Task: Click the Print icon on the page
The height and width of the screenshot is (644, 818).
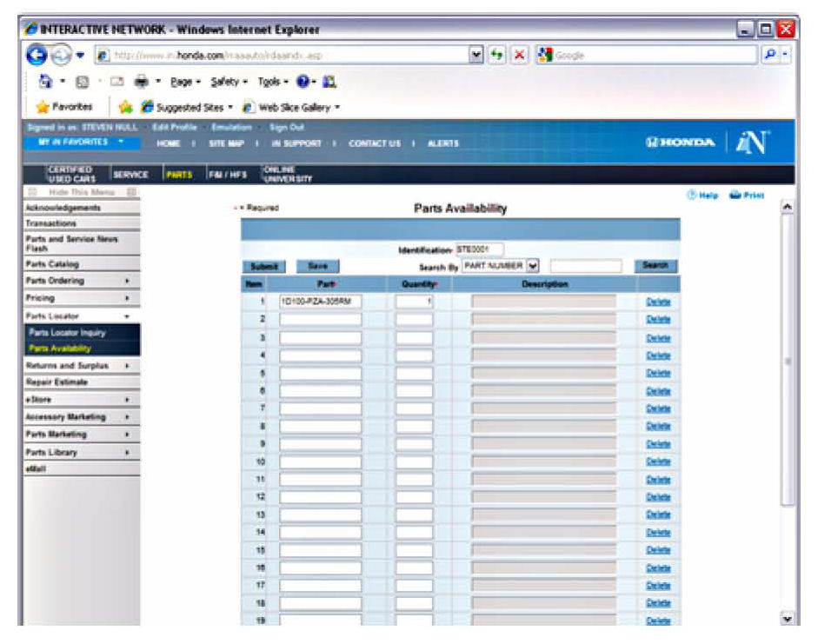Action: point(747,196)
